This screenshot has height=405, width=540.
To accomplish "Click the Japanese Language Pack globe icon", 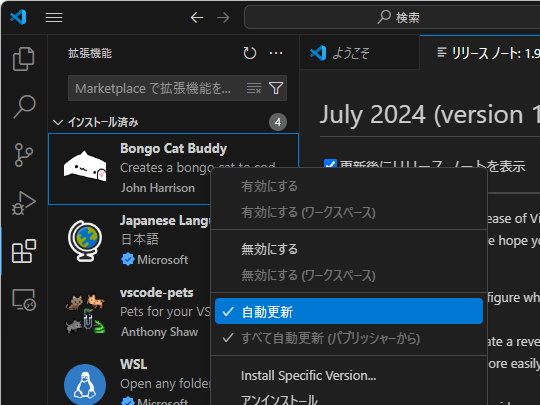I will coord(85,240).
